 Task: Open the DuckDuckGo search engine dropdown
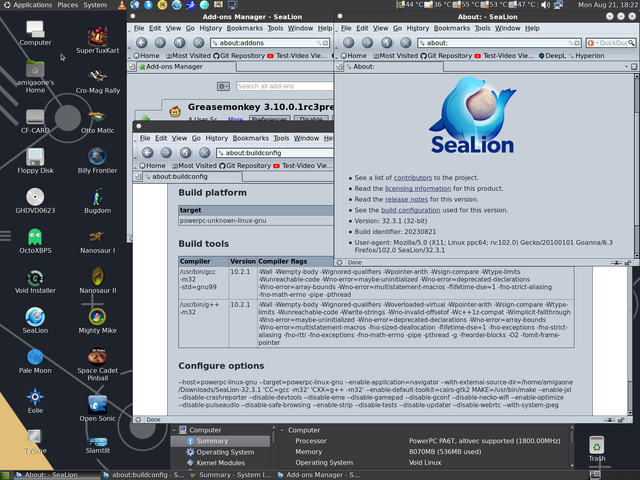click(x=591, y=43)
